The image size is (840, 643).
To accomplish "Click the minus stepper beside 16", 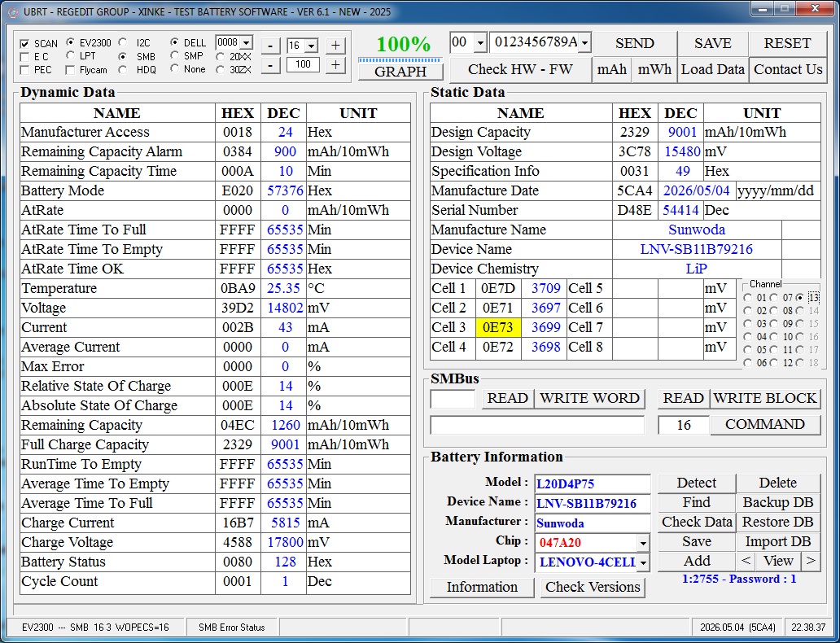I will pos(270,46).
